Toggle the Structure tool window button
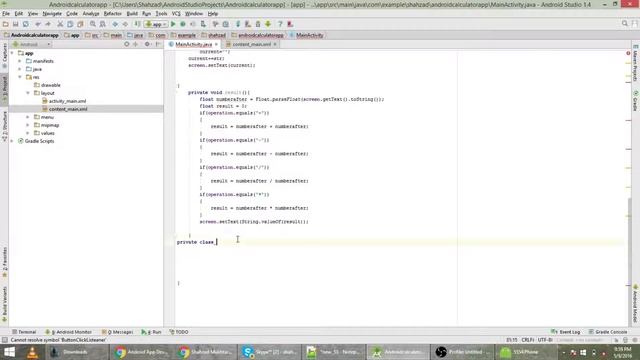This screenshot has height=360, width=640. [4, 126]
